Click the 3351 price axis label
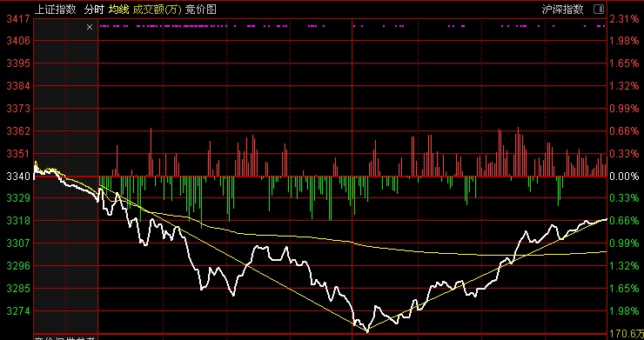This screenshot has height=340, width=644. [x=18, y=154]
